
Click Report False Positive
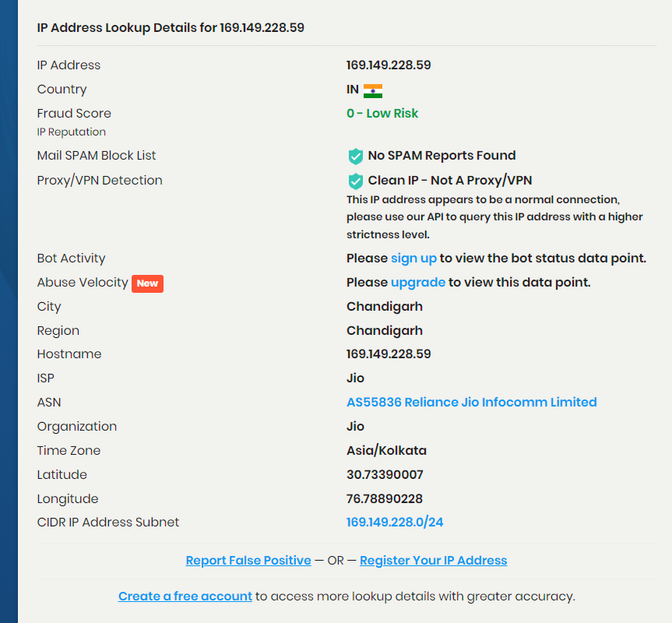coord(248,561)
